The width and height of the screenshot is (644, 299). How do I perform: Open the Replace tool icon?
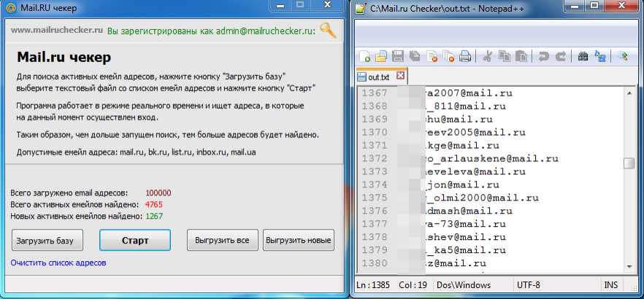(x=599, y=56)
